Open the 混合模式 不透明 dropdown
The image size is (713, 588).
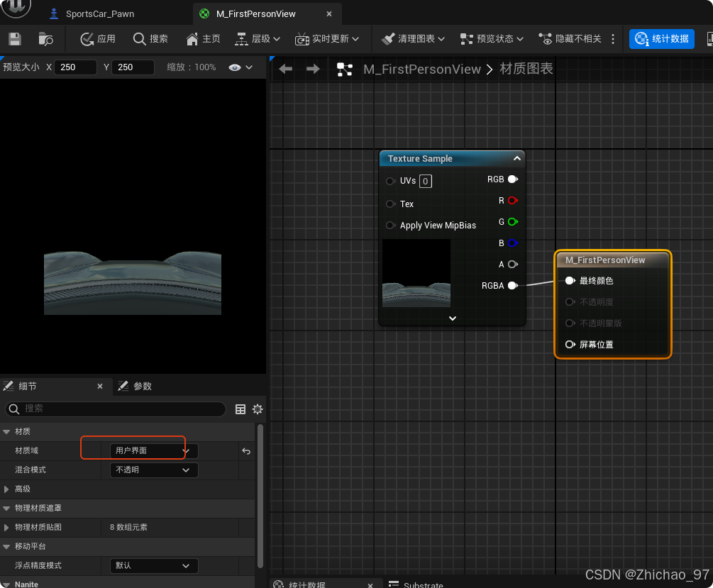[x=153, y=470]
